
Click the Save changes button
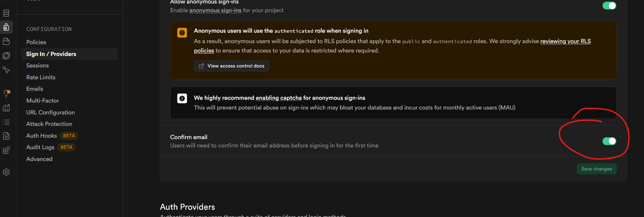(596, 169)
